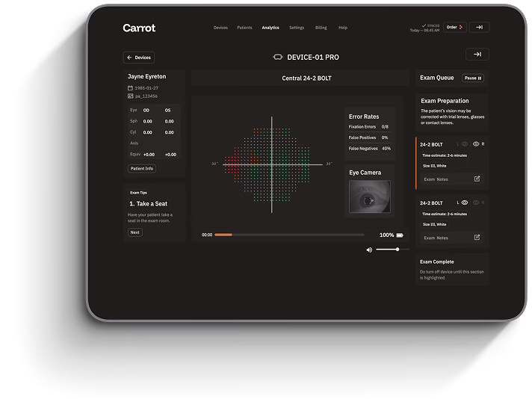Edit exam notes on second 24-2 BOLT card
This screenshot has height=399, width=532.
(x=477, y=238)
